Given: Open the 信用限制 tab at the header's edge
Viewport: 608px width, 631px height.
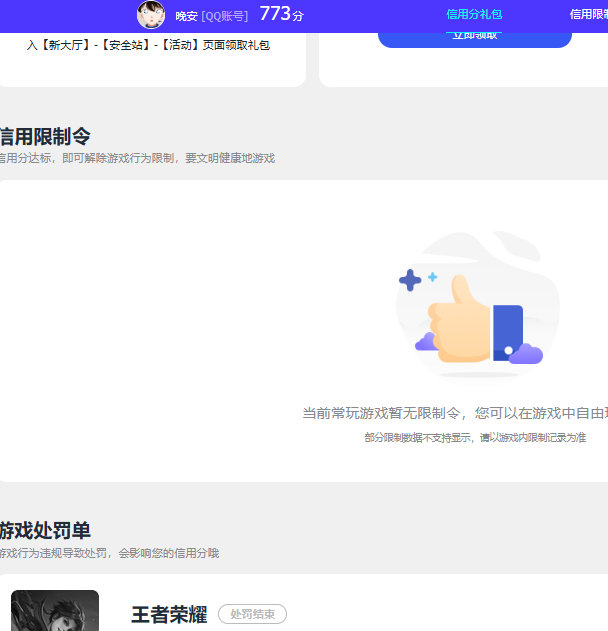Looking at the screenshot, I should tap(588, 14).
